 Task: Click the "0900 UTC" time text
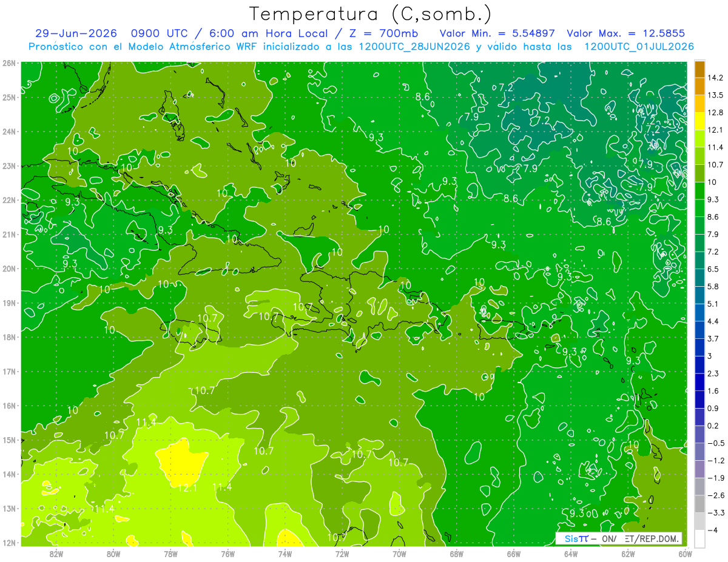point(158,33)
